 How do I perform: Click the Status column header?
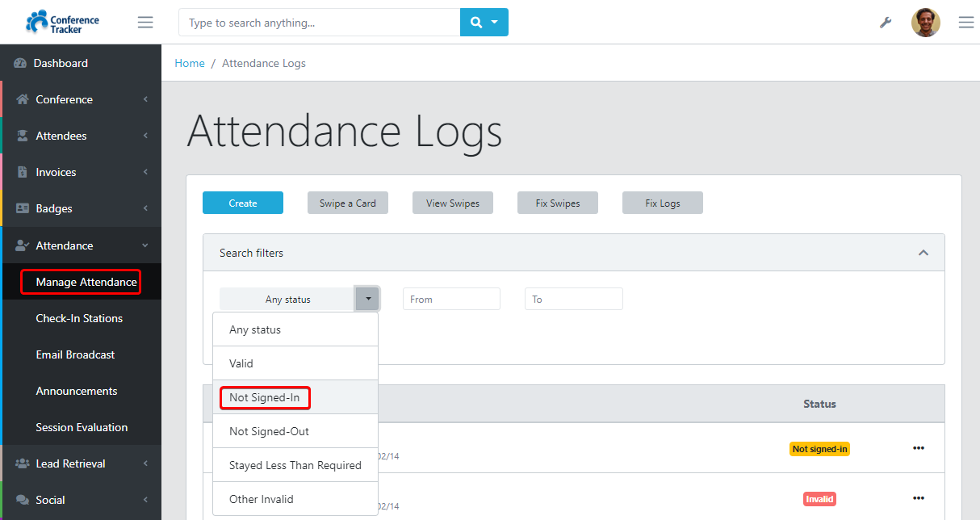(x=819, y=404)
